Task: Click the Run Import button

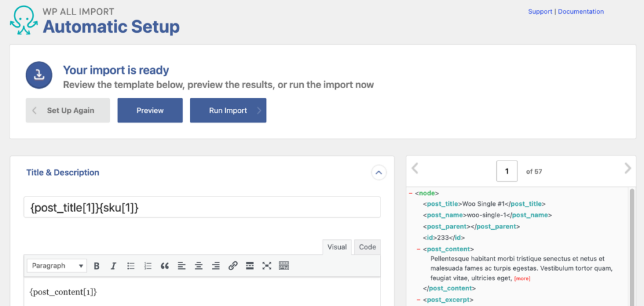Action: [x=228, y=110]
